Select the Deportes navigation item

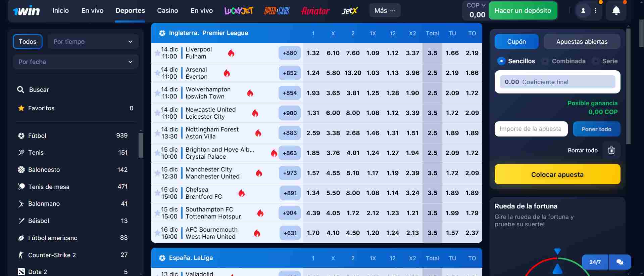130,11
